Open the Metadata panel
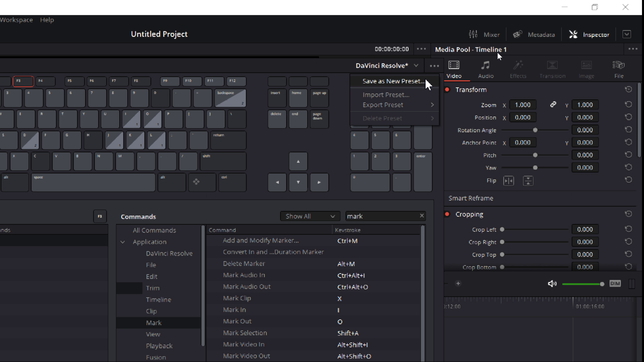The height and width of the screenshot is (362, 644). [x=534, y=35]
